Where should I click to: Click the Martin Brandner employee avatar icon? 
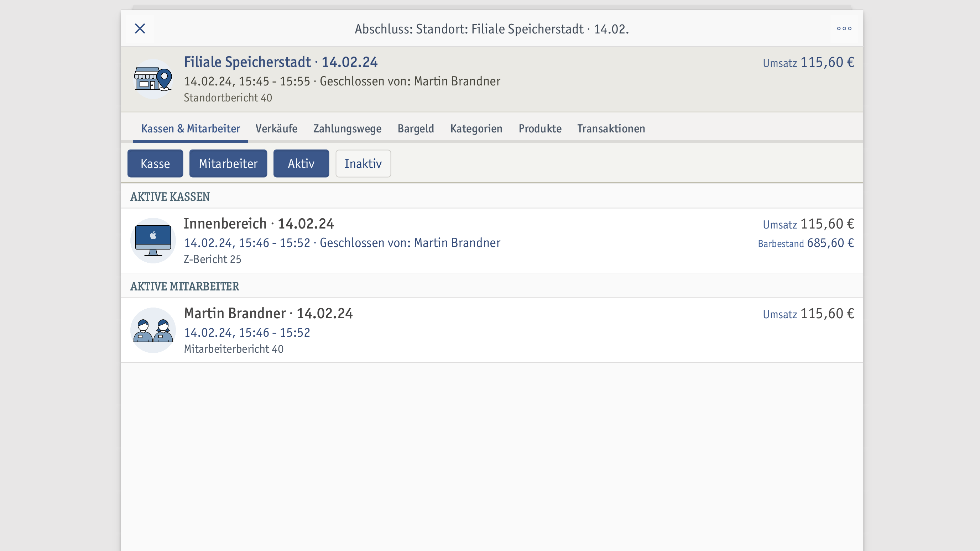[153, 330]
